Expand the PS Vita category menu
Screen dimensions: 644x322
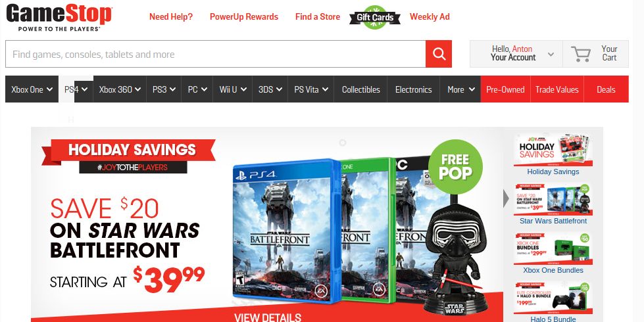click(x=311, y=89)
